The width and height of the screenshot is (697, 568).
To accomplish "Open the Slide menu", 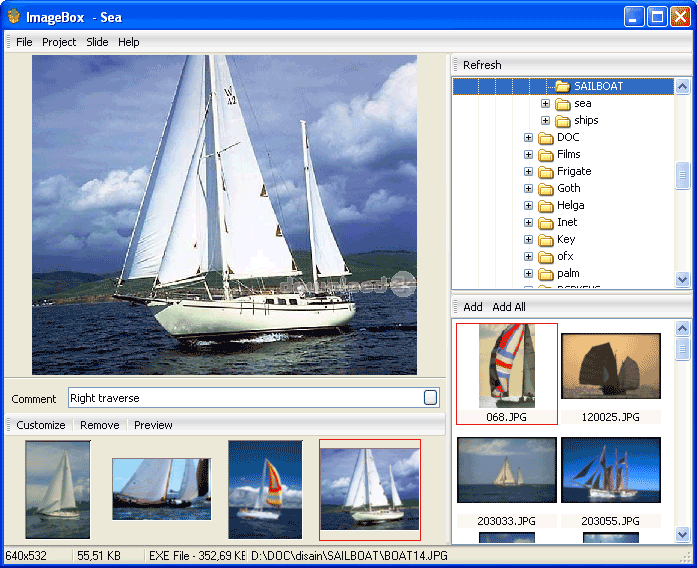I will point(97,42).
